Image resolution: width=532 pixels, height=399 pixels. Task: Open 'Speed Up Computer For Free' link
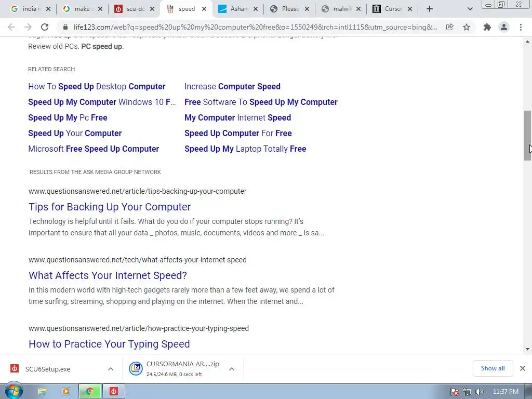[238, 134]
